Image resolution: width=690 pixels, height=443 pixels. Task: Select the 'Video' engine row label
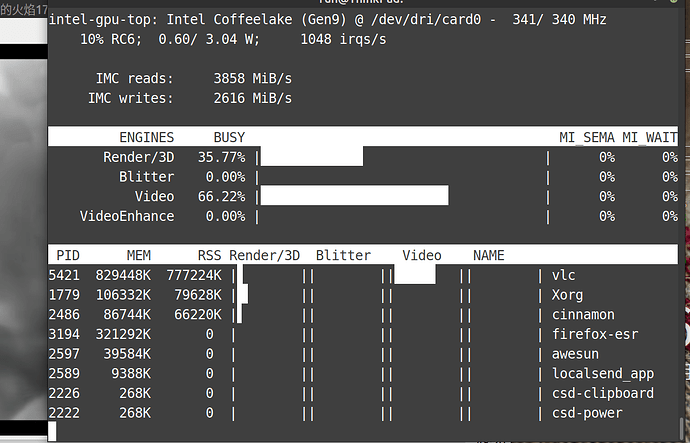click(154, 196)
